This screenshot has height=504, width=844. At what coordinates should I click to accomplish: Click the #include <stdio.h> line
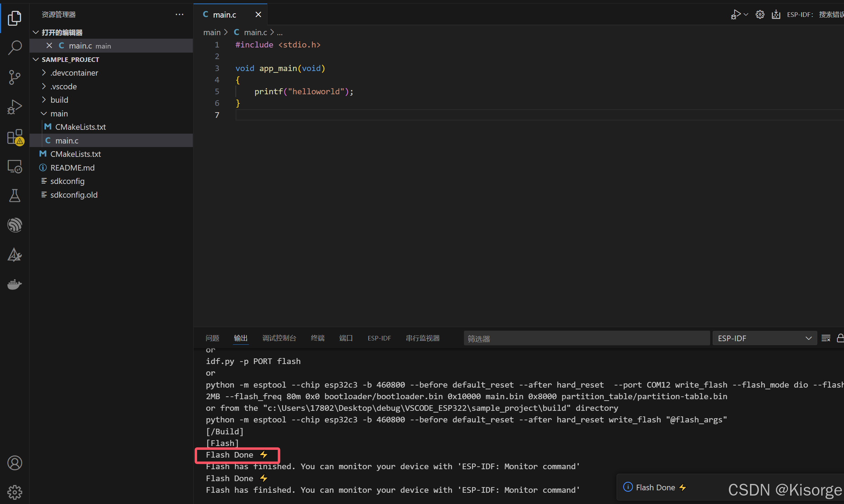coord(278,45)
